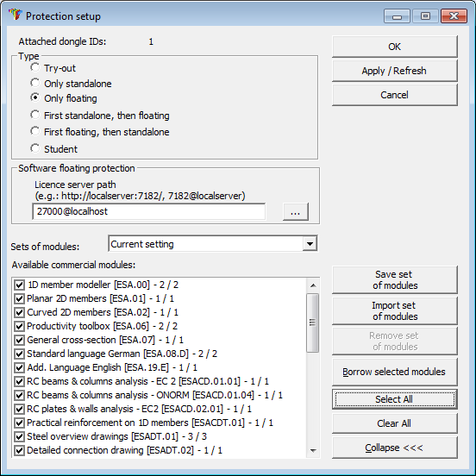Uncheck Steel overview drawings ESADT.01
The height and width of the screenshot is (476, 476).
(19, 436)
